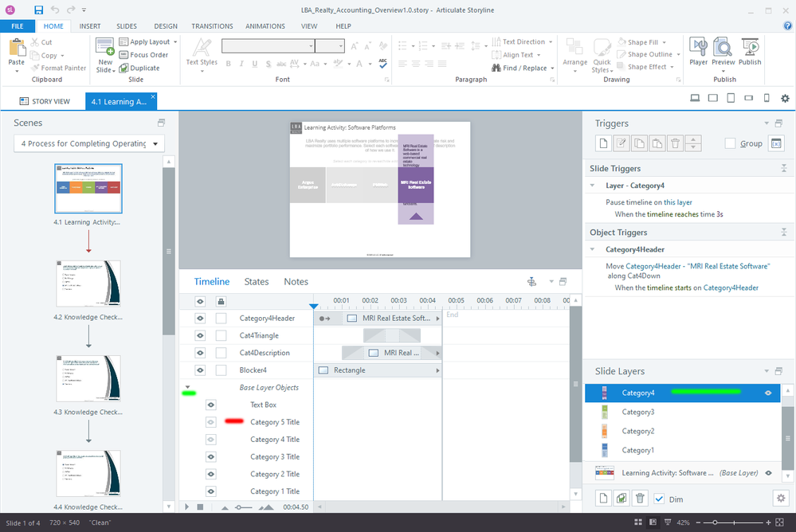This screenshot has width=796, height=532.
Task: Enable the Group checkbox in Triggers panel
Action: 730,144
